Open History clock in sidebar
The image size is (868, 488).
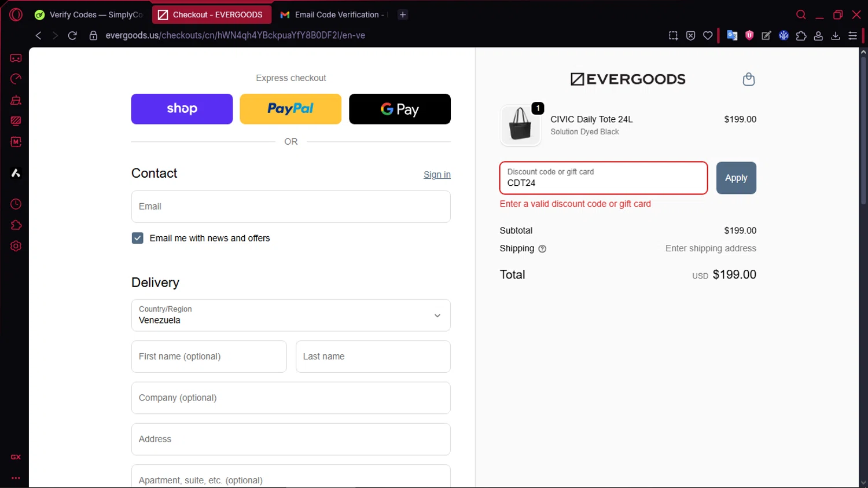(16, 204)
